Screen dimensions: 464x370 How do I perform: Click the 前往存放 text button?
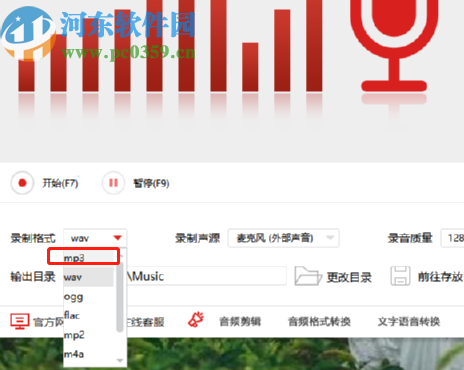440,277
